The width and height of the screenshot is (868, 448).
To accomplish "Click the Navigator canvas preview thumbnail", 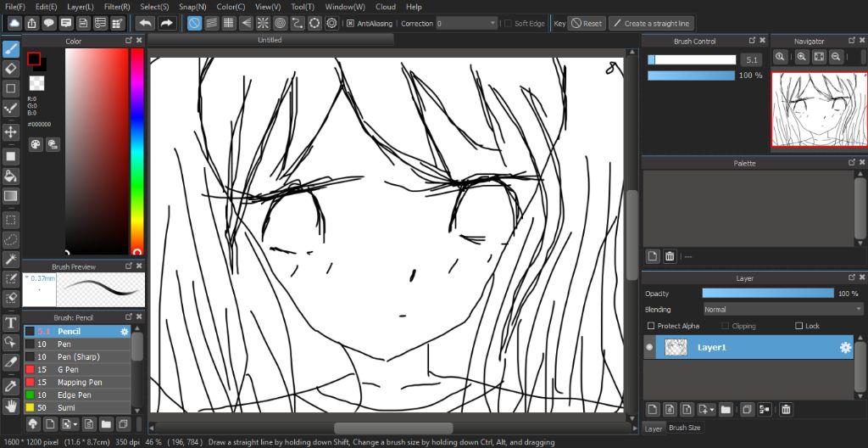I will pos(819,109).
